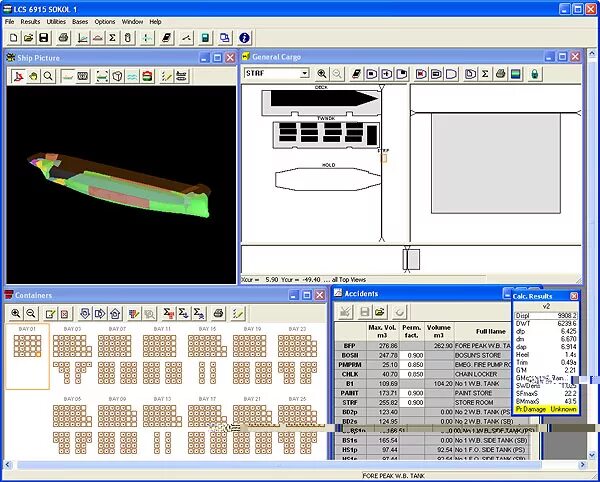The image size is (600, 482).
Task: Click the 3D box view icon in Ship Picture
Action: 117,77
